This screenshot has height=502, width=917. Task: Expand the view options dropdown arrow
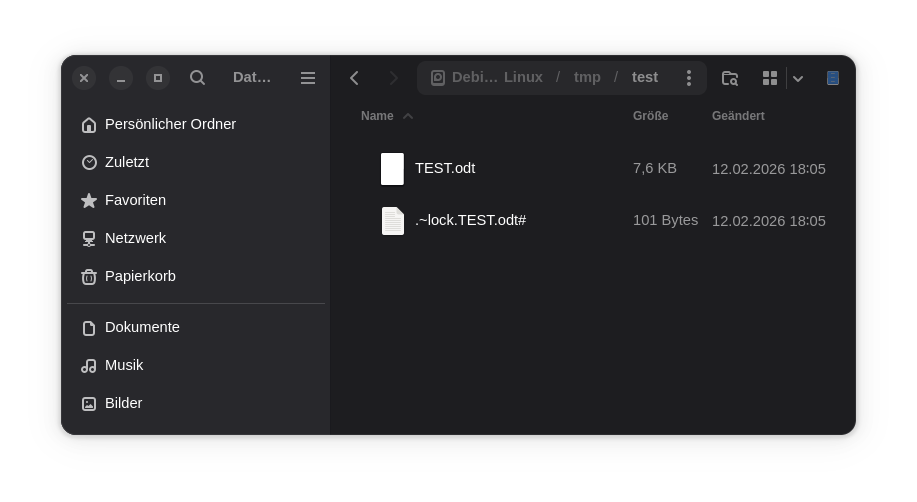coord(798,79)
